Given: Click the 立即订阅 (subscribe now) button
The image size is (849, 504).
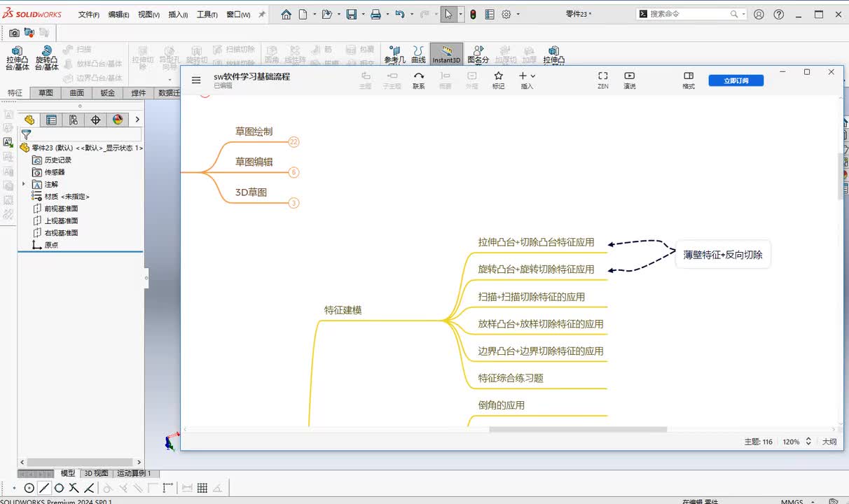Looking at the screenshot, I should click(736, 80).
